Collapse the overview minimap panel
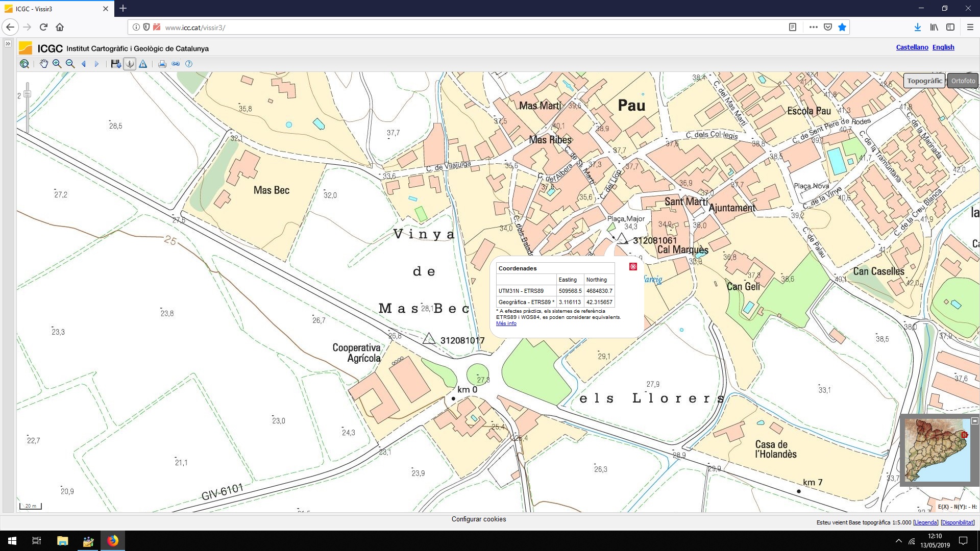 974,421
